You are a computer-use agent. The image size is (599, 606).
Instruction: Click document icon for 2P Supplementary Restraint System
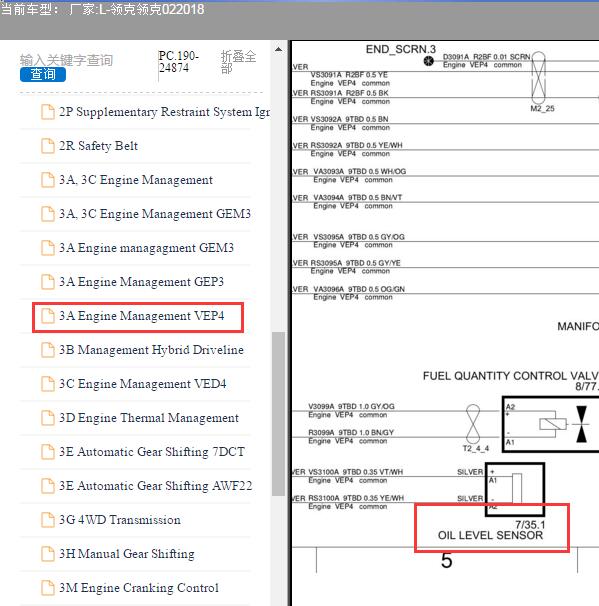48,112
